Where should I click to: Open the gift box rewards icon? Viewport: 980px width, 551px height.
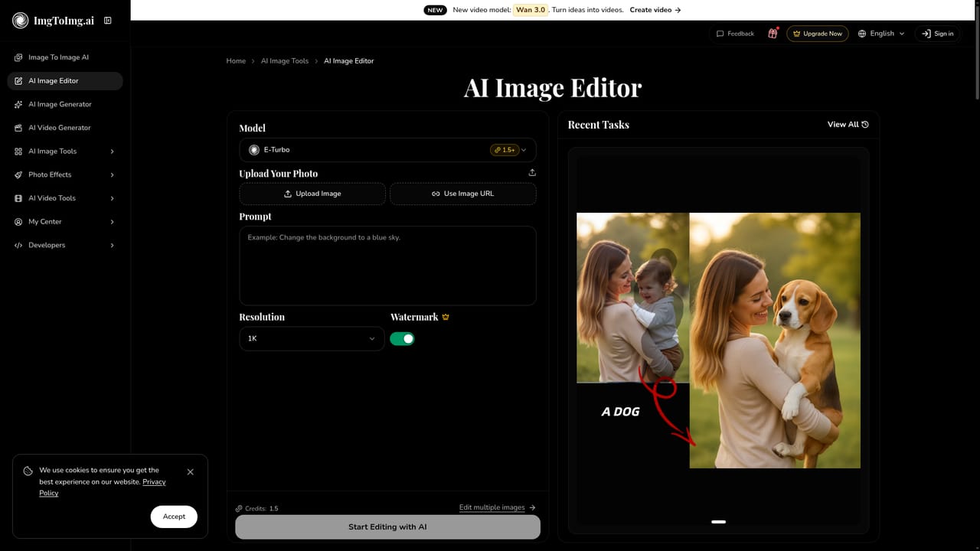773,34
